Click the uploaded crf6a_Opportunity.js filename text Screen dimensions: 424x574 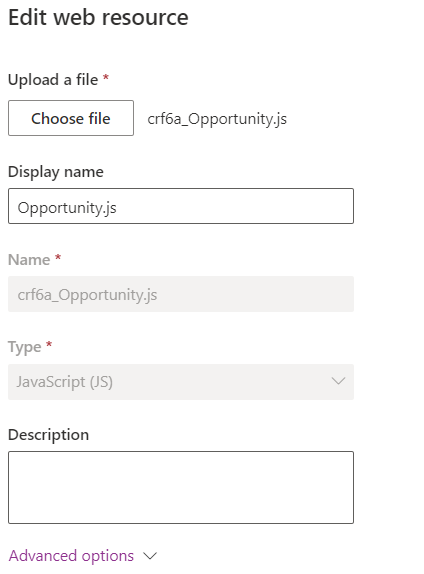(x=217, y=119)
